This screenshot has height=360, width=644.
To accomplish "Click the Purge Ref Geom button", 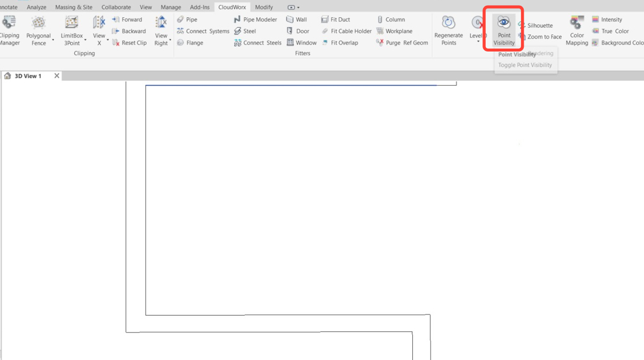I will click(x=401, y=42).
